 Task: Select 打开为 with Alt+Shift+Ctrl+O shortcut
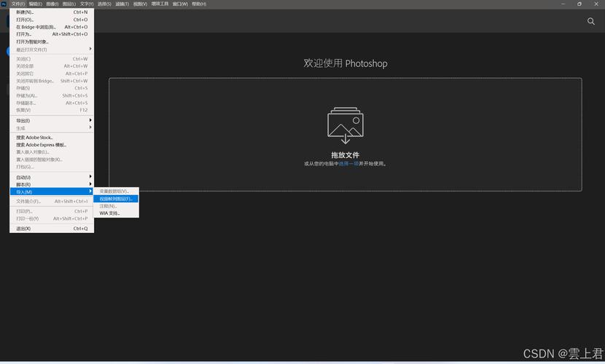pos(52,34)
